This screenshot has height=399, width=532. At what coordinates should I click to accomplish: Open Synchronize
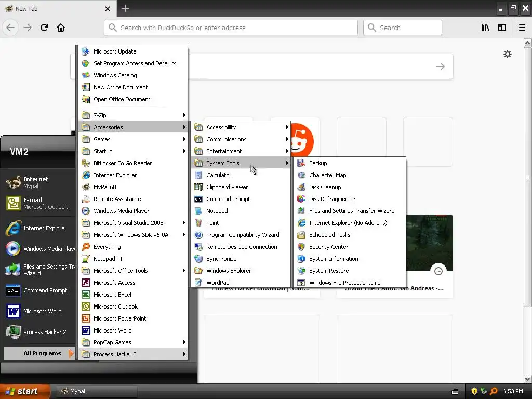[x=241, y=259]
